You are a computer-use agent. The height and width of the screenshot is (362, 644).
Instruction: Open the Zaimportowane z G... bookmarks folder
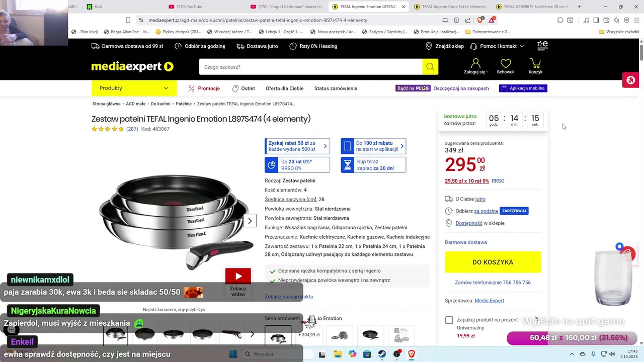coord(488,32)
